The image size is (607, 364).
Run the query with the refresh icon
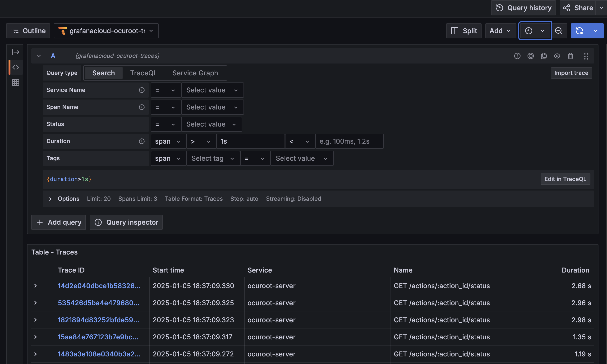pos(580,31)
